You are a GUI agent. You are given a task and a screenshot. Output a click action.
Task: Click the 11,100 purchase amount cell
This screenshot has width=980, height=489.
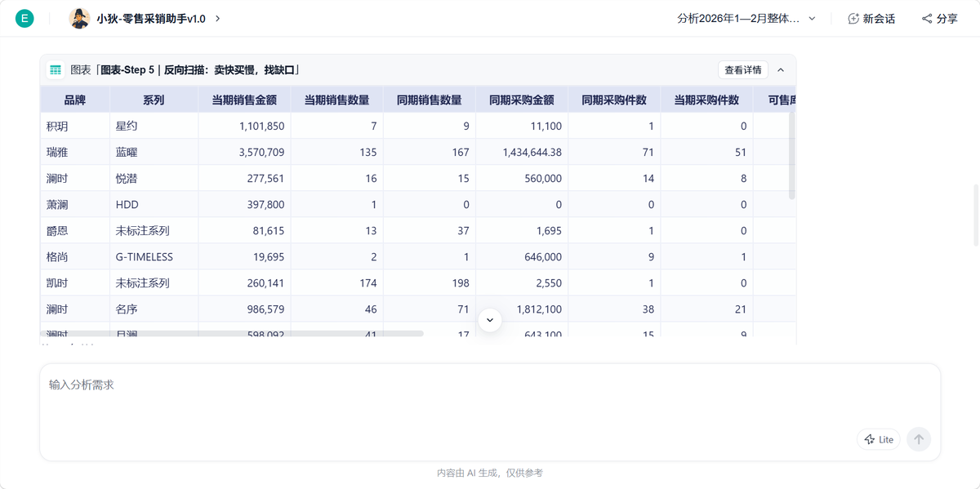tap(522, 126)
